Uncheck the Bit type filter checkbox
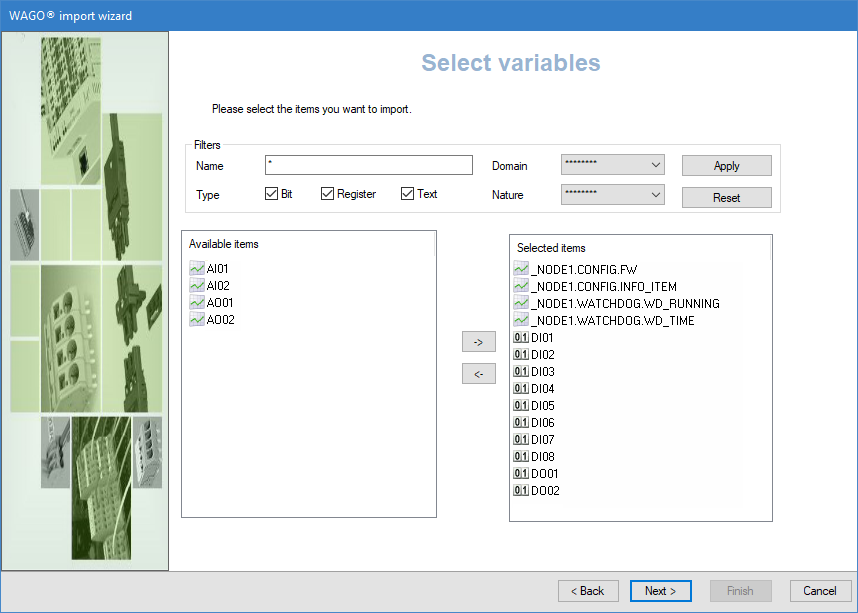 tap(271, 194)
